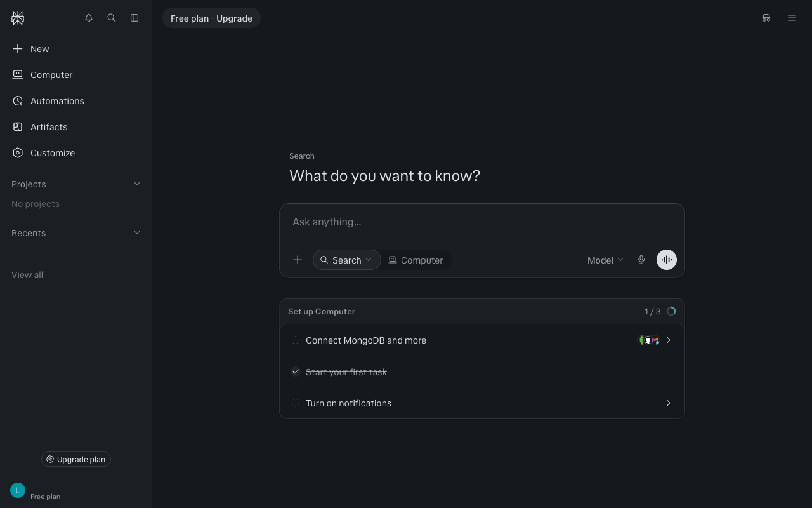Click Turn on notifications unchecked circle
This screenshot has height=508, width=812.
(x=296, y=403)
